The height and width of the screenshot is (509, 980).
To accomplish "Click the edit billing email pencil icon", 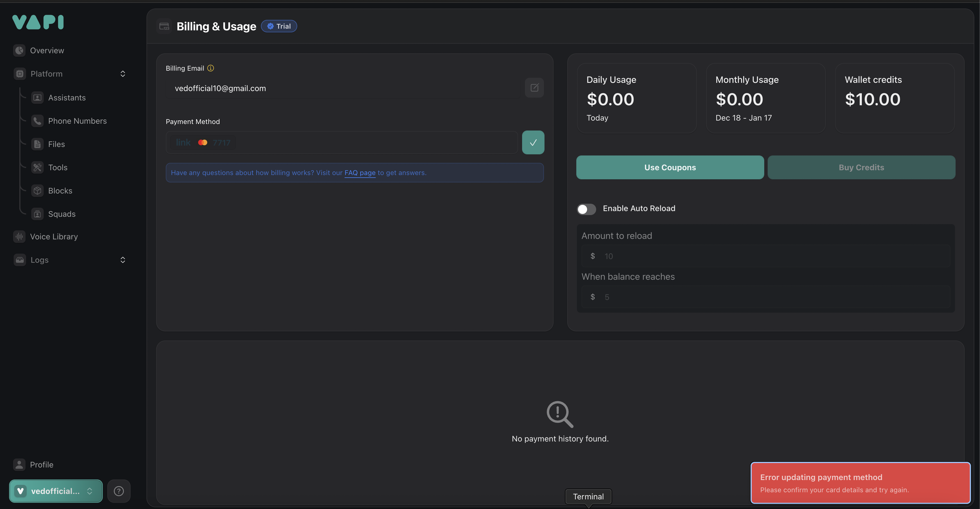I will click(x=534, y=88).
